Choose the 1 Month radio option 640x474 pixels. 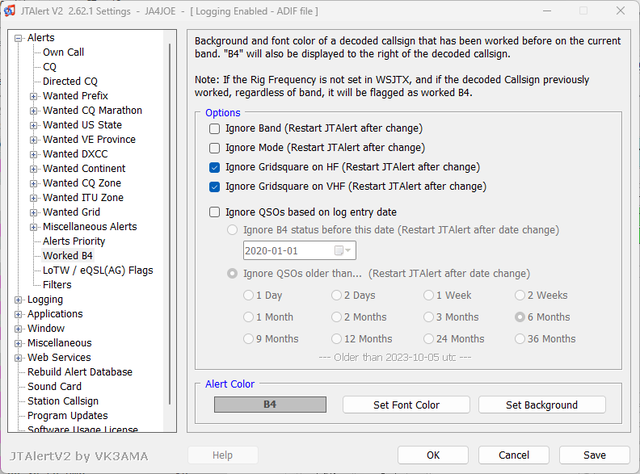coord(248,317)
